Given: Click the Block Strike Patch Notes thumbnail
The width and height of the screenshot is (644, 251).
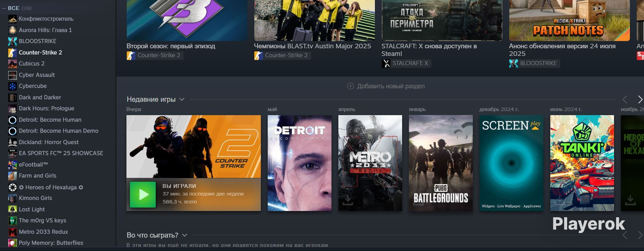Looking at the screenshot, I should click(x=570, y=20).
